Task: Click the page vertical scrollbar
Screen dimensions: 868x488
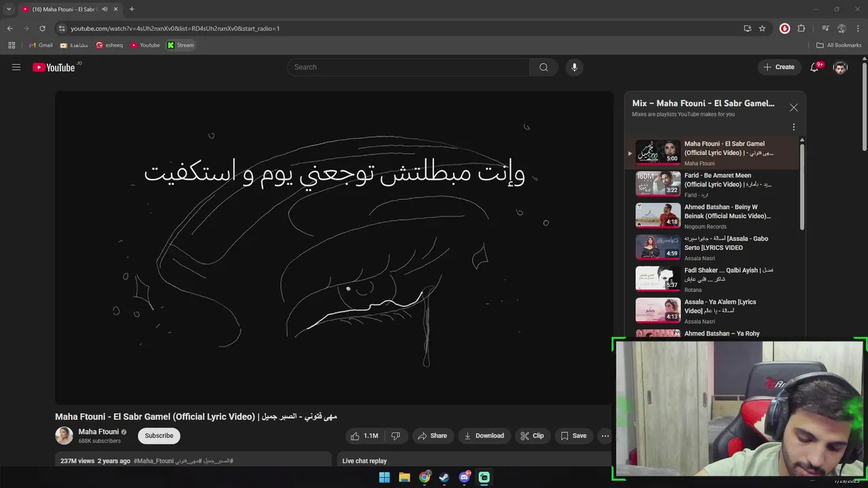Action: click(864, 107)
